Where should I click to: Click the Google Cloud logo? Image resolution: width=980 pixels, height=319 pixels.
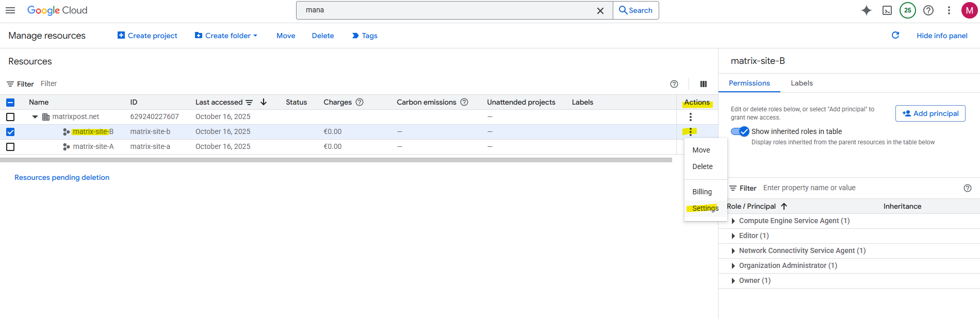pos(57,10)
